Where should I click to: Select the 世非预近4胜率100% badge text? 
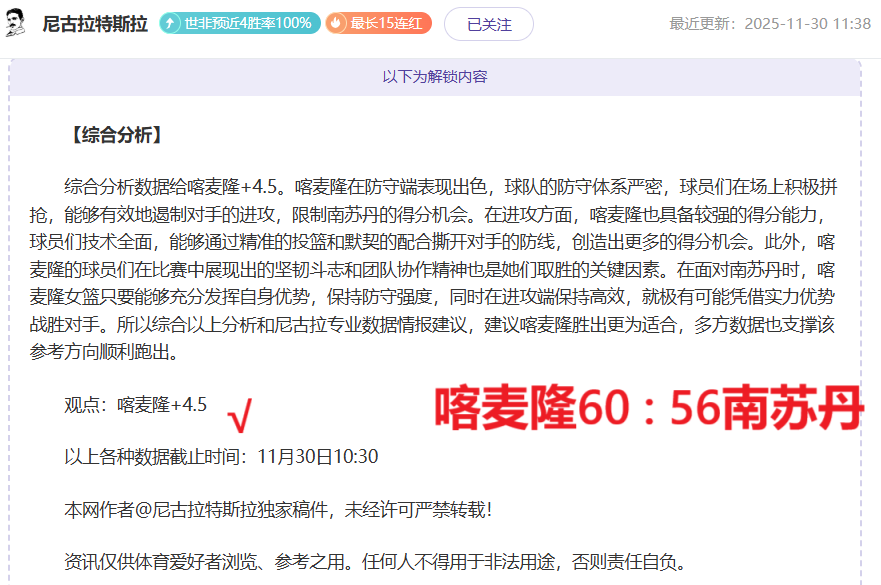click(x=248, y=23)
